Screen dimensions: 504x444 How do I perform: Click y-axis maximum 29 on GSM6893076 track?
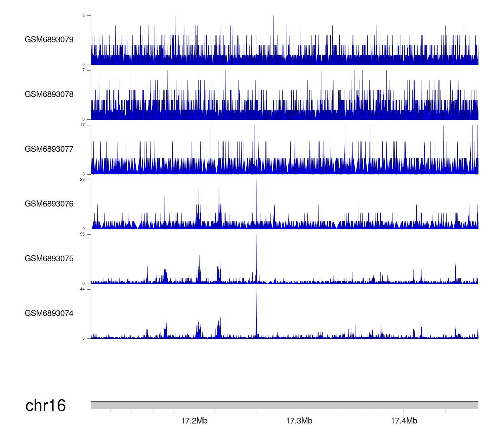pyautogui.click(x=83, y=180)
